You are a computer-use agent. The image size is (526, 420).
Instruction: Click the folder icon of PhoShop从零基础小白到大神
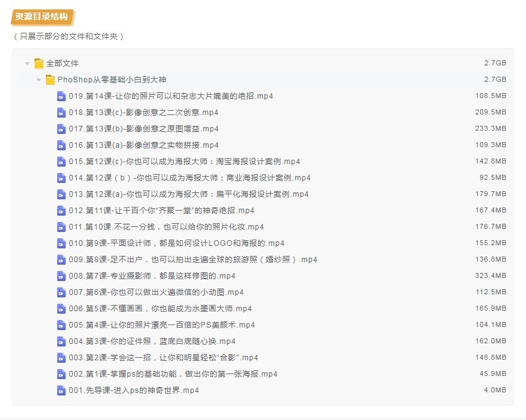pos(50,80)
